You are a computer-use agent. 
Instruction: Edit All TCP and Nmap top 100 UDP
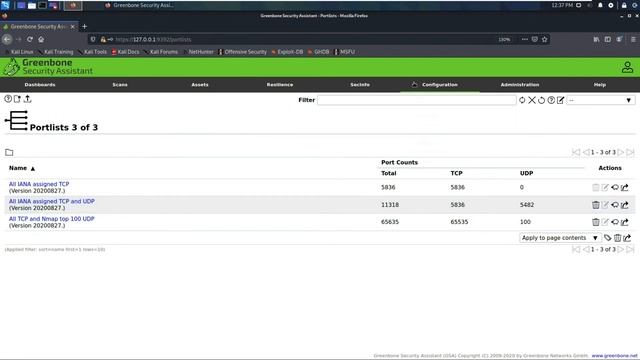tap(605, 222)
